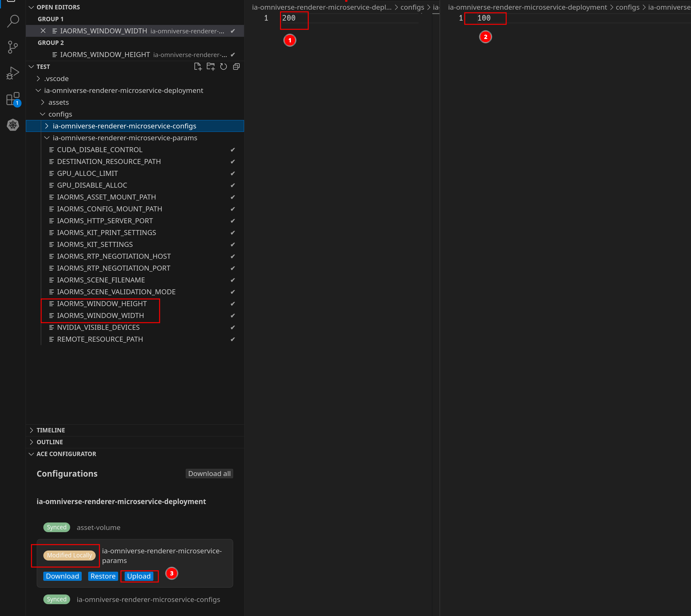The image size is (691, 616).
Task: Open the Search view in activity bar
Action: click(x=13, y=21)
